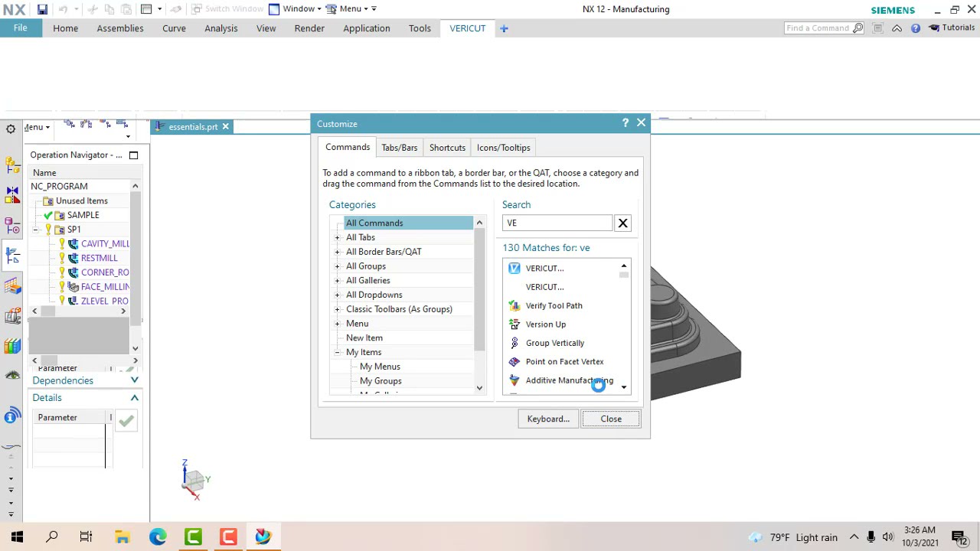
Task: Select the Render ribbon tab
Action: 309,28
